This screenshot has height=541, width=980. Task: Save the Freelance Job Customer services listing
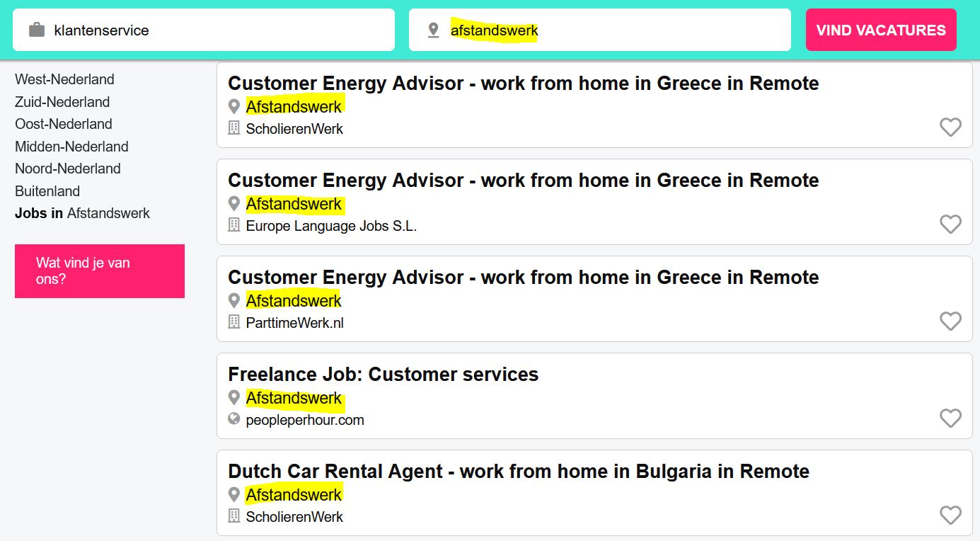coord(950,418)
